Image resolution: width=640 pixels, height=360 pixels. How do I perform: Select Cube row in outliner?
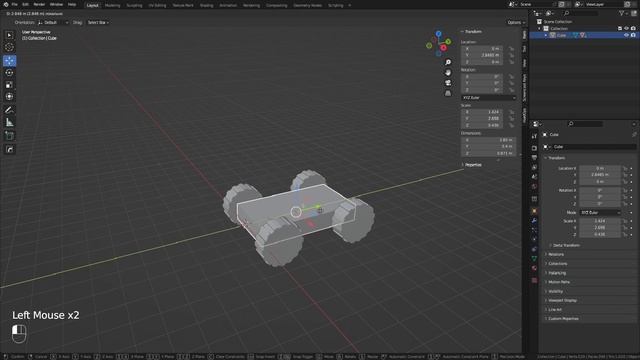(584, 36)
